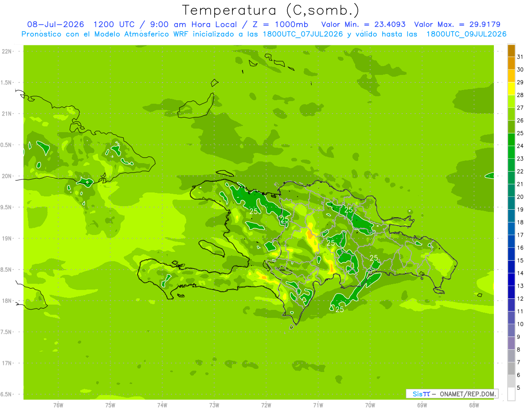Click the '68W' longitude axis label
532x411 pixels.
pyautogui.click(x=474, y=405)
